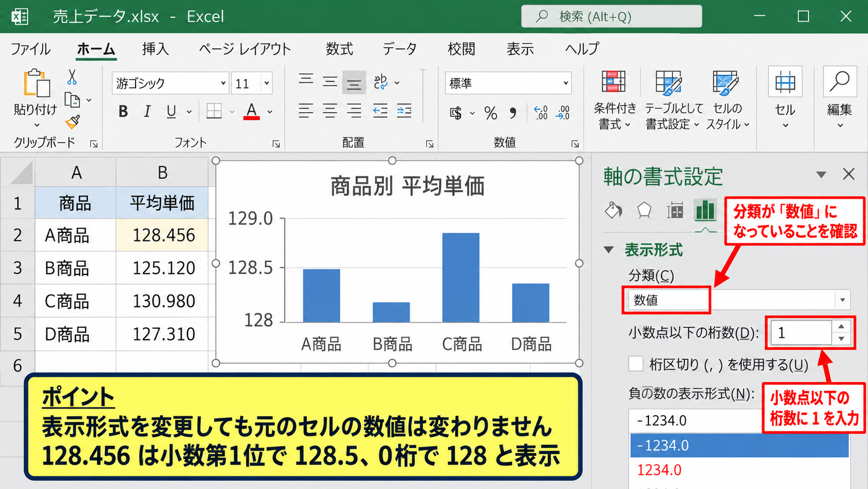Screen dimensions: 868x489
Task: Open the 分類 category combo box arrow
Action: pos(842,300)
